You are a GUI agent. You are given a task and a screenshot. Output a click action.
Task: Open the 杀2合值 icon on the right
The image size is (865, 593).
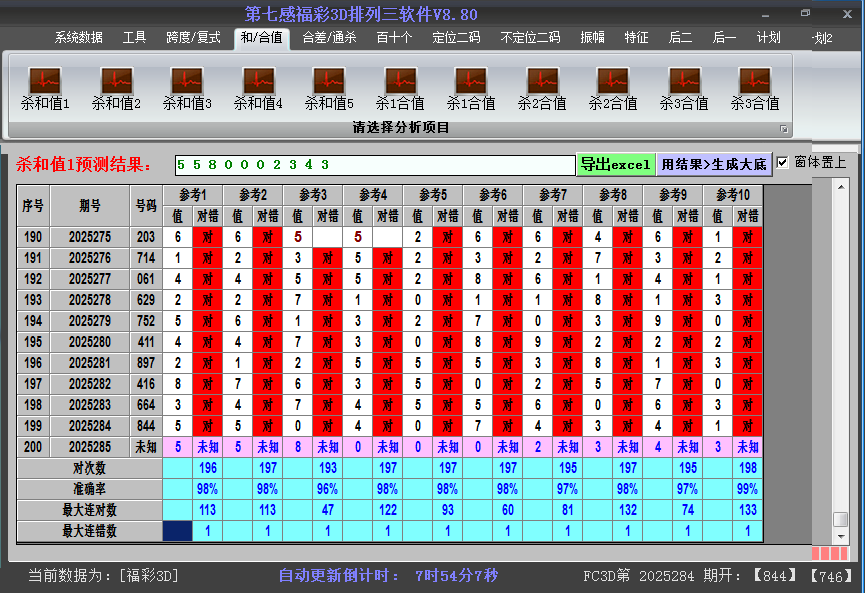tap(613, 81)
